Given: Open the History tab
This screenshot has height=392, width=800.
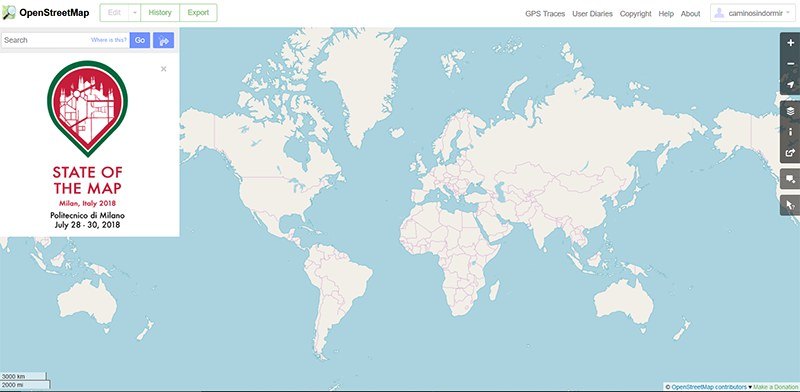Looking at the screenshot, I should [x=160, y=13].
